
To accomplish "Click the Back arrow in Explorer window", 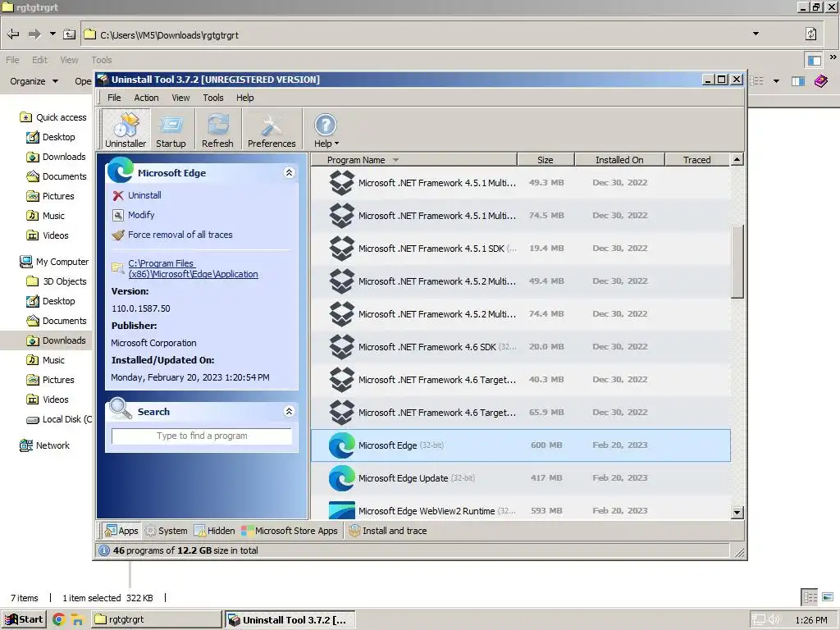I will [x=13, y=34].
